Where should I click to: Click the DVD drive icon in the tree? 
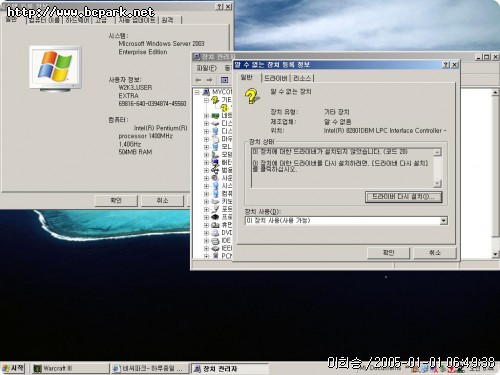click(x=215, y=233)
